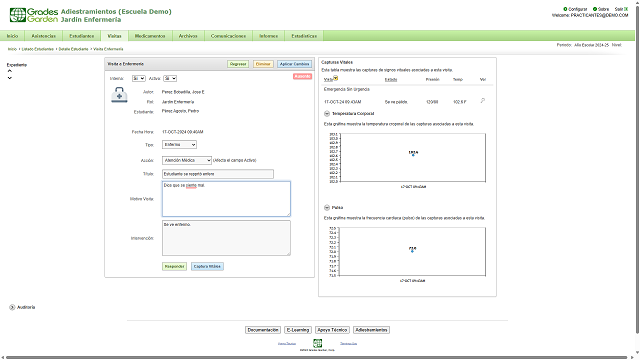Open the Informes tab

[269, 36]
